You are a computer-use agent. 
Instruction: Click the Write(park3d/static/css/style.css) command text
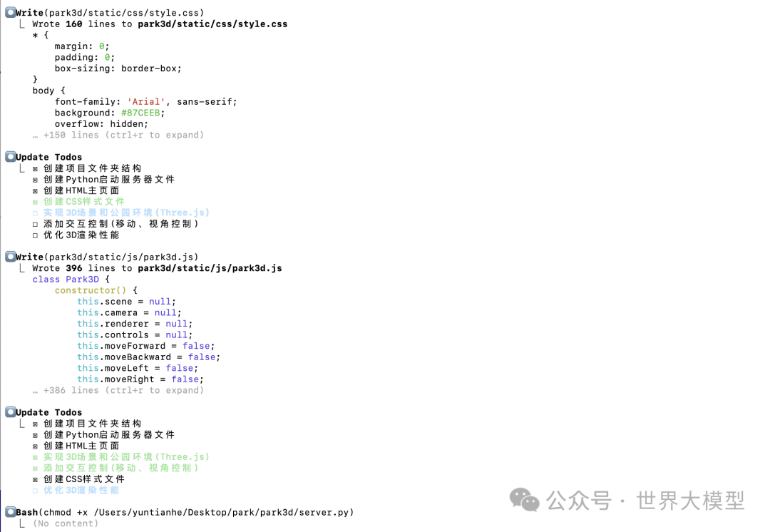pyautogui.click(x=110, y=13)
